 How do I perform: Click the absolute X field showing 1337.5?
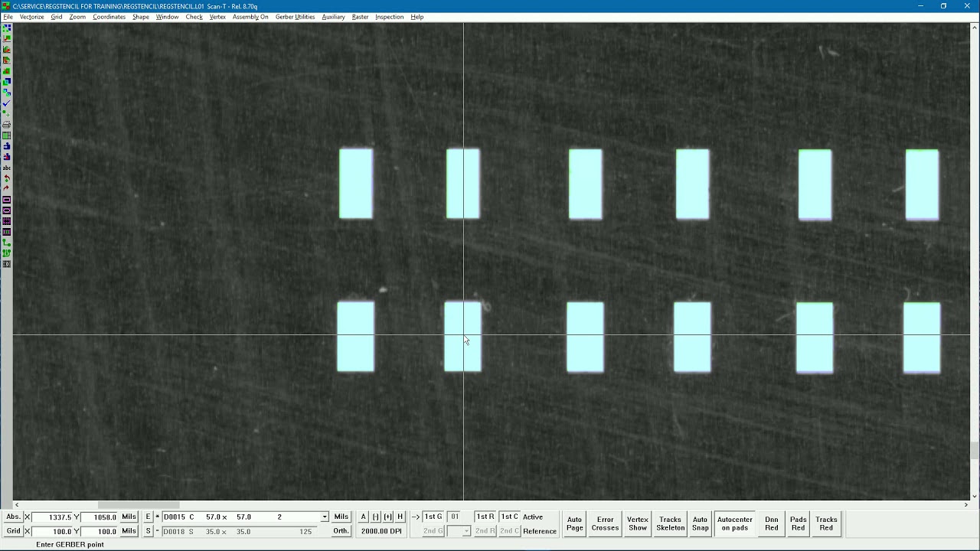(x=52, y=517)
